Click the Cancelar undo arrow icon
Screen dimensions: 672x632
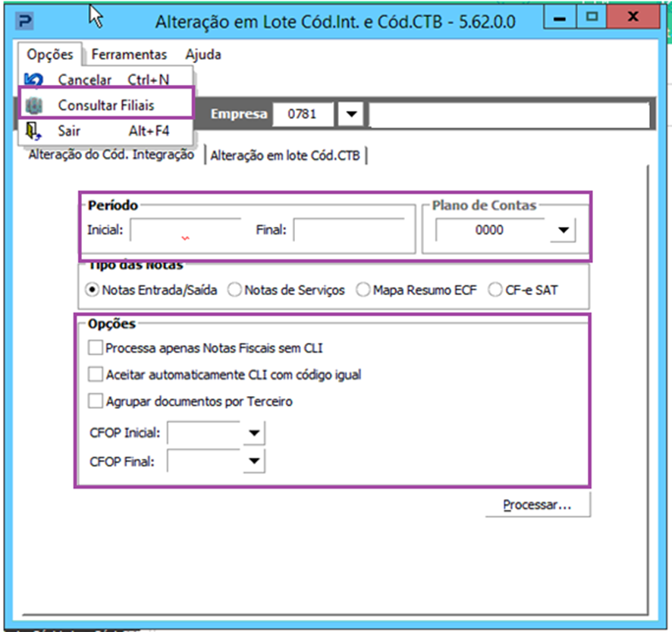tap(33, 80)
